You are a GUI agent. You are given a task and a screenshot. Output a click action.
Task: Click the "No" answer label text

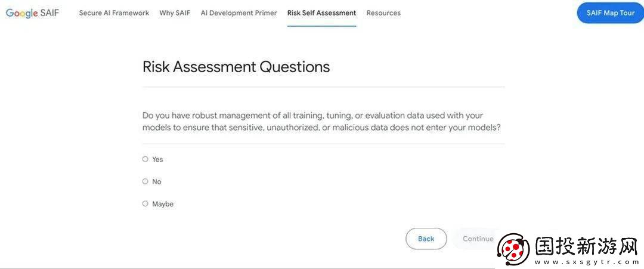(x=156, y=181)
